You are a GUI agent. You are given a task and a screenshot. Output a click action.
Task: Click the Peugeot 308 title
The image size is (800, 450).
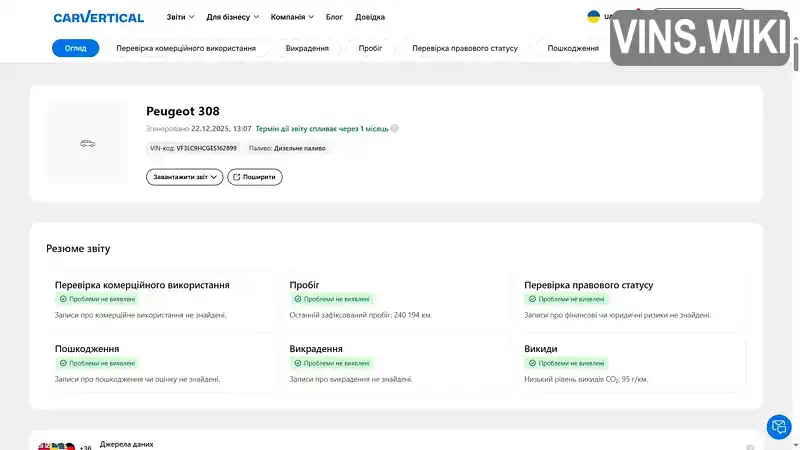[183, 111]
